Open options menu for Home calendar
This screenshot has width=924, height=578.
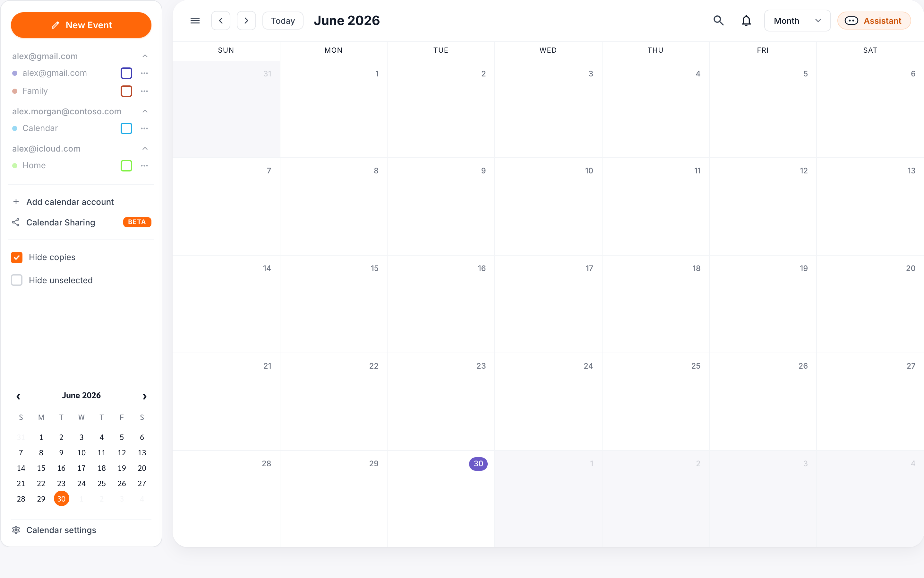144,165
